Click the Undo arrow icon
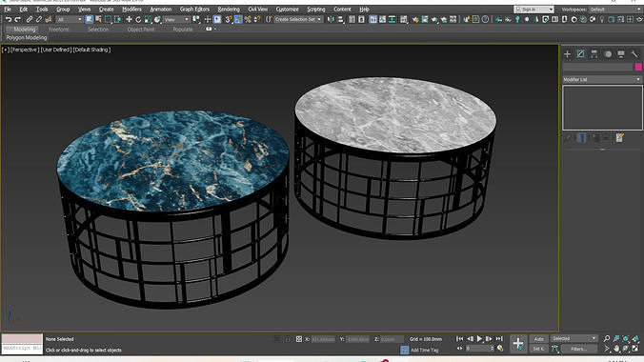The width and height of the screenshot is (644, 362). (x=9, y=19)
